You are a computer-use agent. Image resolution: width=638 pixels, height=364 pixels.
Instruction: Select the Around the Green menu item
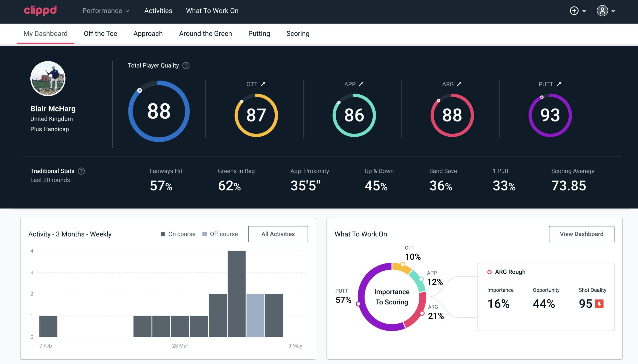coord(205,33)
